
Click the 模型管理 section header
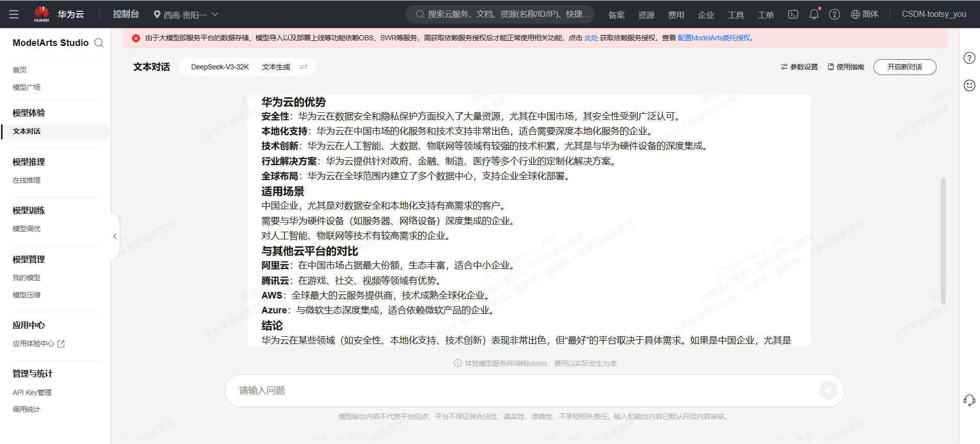pos(29,259)
